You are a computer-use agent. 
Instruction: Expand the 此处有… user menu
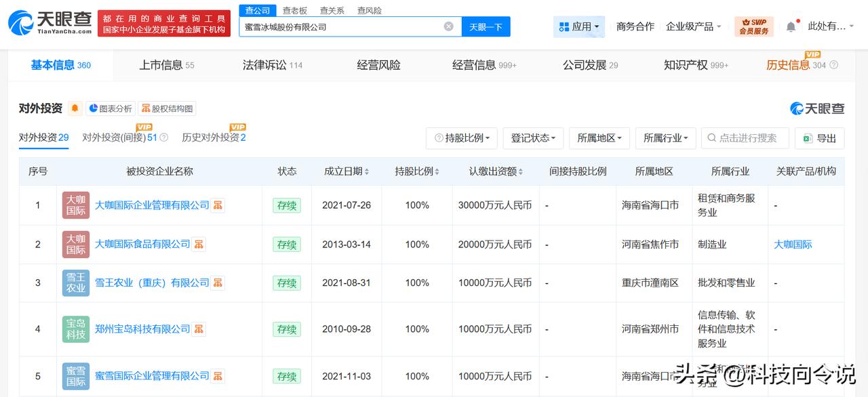click(x=831, y=26)
